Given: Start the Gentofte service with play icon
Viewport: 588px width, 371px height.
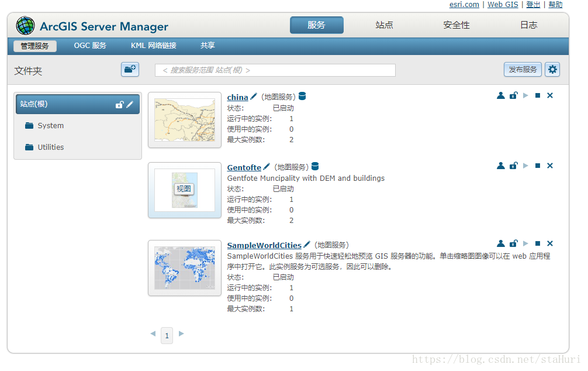Looking at the screenshot, I should click(x=525, y=166).
